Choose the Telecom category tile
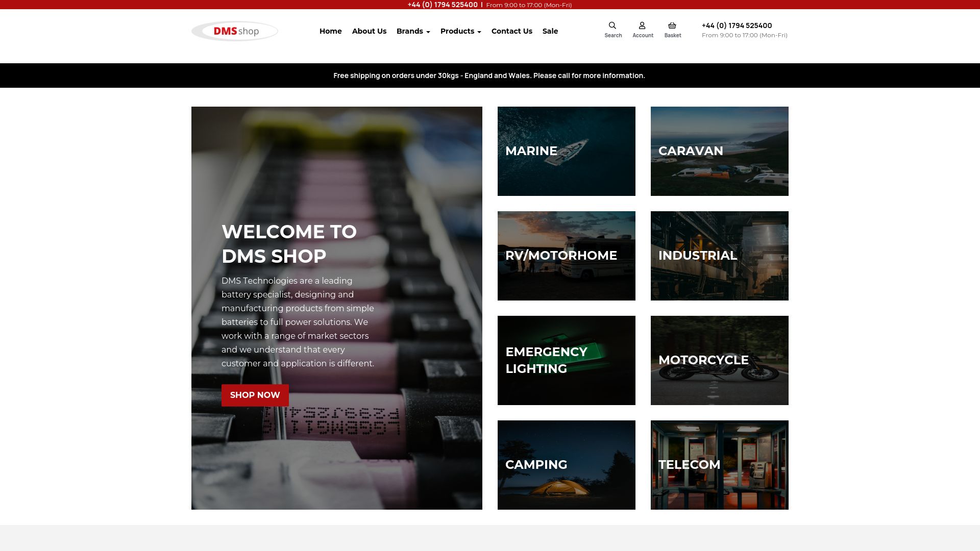The image size is (980, 551). click(x=719, y=465)
